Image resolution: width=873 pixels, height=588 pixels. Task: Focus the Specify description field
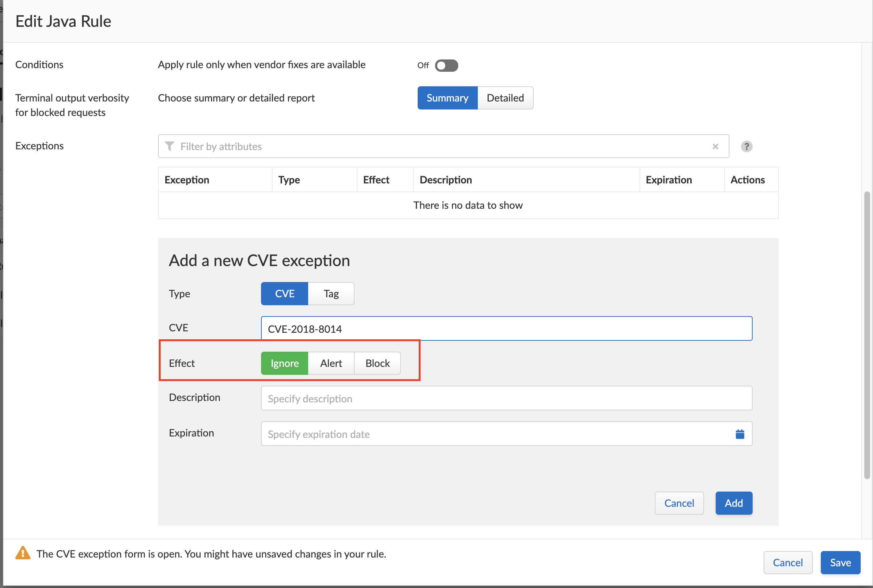tap(506, 398)
